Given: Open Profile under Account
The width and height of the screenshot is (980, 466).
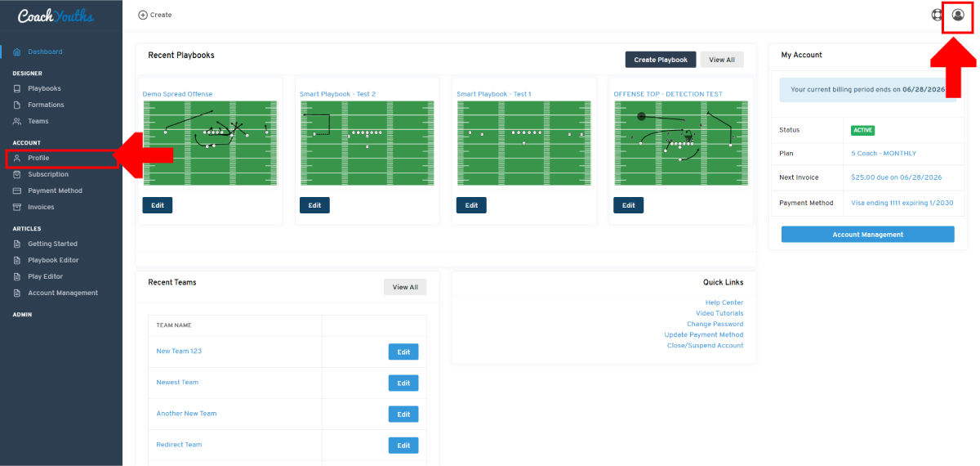Looking at the screenshot, I should point(38,158).
